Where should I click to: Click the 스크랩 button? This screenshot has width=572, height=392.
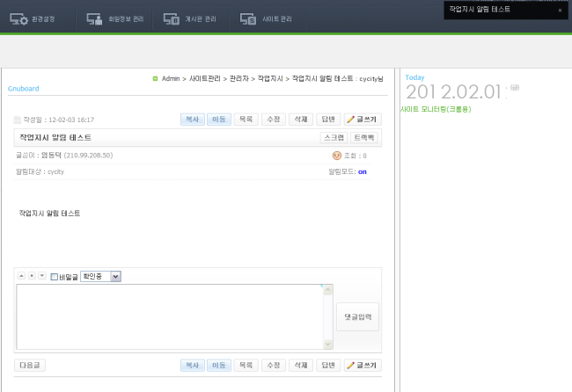click(x=334, y=138)
